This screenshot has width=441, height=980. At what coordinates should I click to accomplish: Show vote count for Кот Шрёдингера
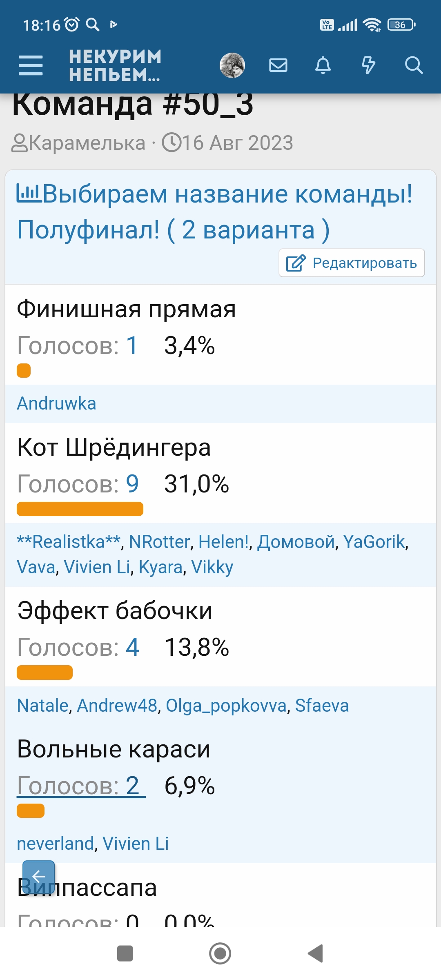tap(78, 484)
